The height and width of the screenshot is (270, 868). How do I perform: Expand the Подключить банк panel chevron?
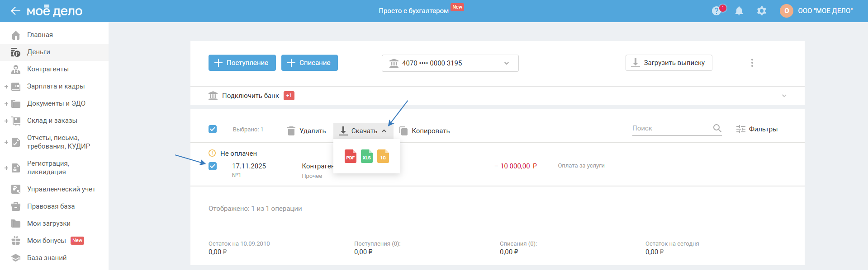click(784, 96)
